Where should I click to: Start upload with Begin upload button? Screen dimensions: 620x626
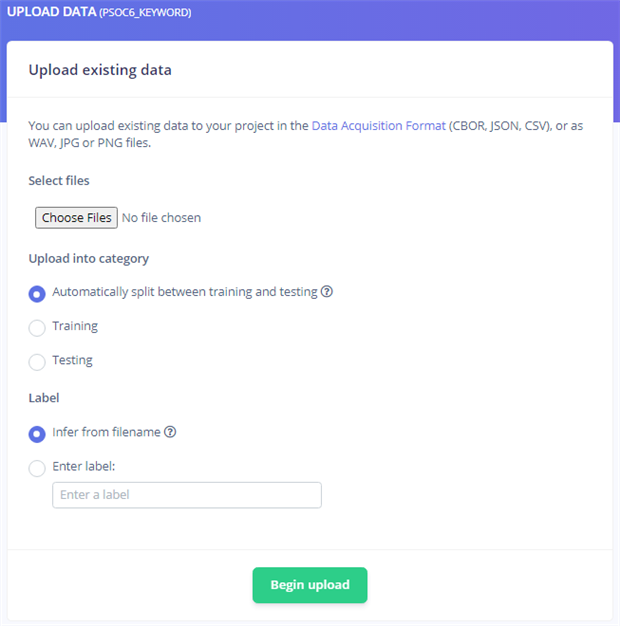click(309, 585)
